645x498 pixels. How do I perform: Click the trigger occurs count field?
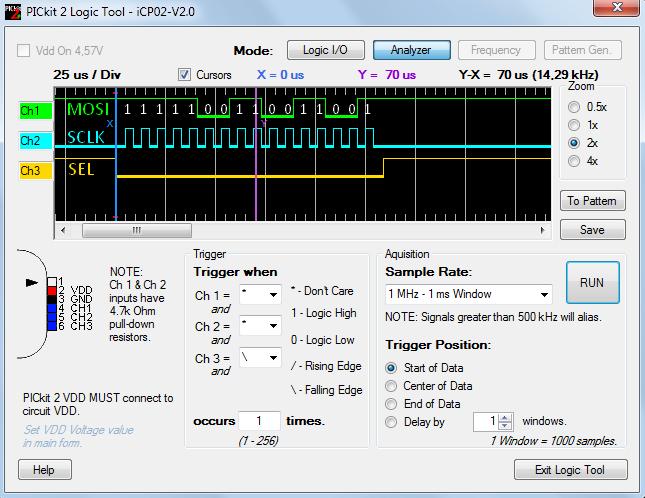click(x=260, y=421)
